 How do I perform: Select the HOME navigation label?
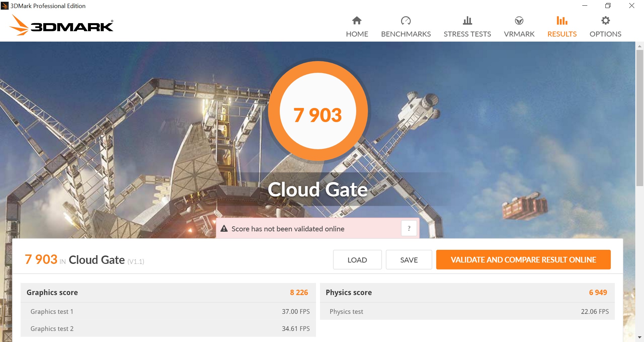(x=357, y=34)
